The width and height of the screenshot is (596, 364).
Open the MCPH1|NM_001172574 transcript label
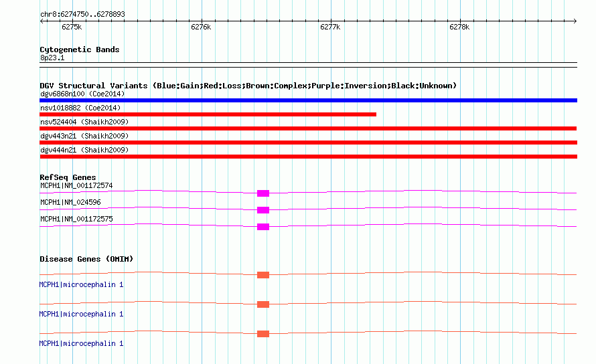click(76, 186)
